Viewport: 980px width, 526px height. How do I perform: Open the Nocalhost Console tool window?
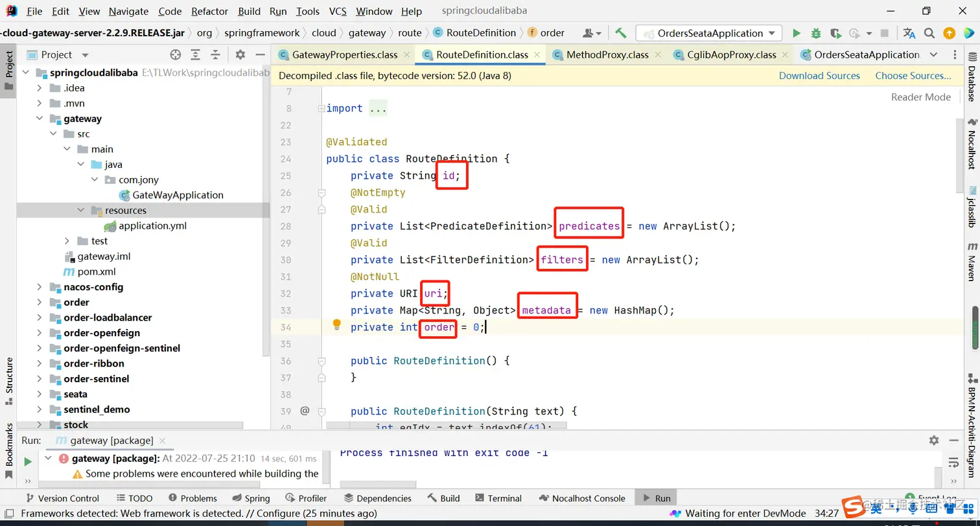pyautogui.click(x=581, y=498)
